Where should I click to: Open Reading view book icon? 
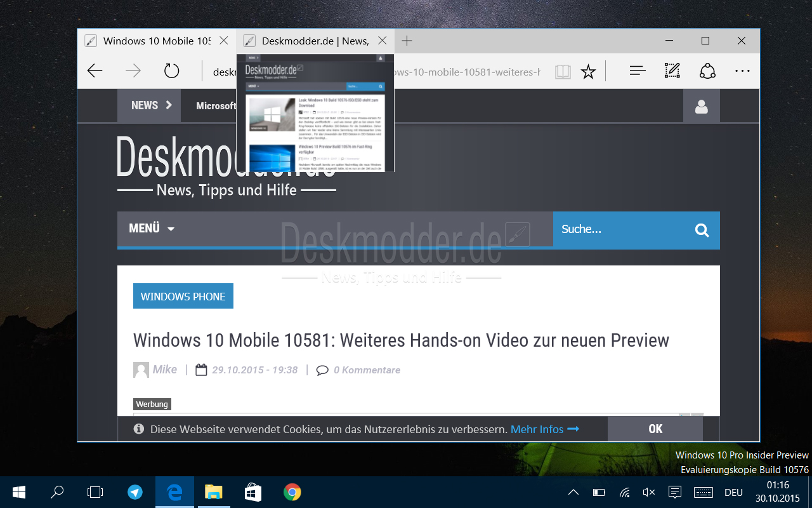[563, 72]
